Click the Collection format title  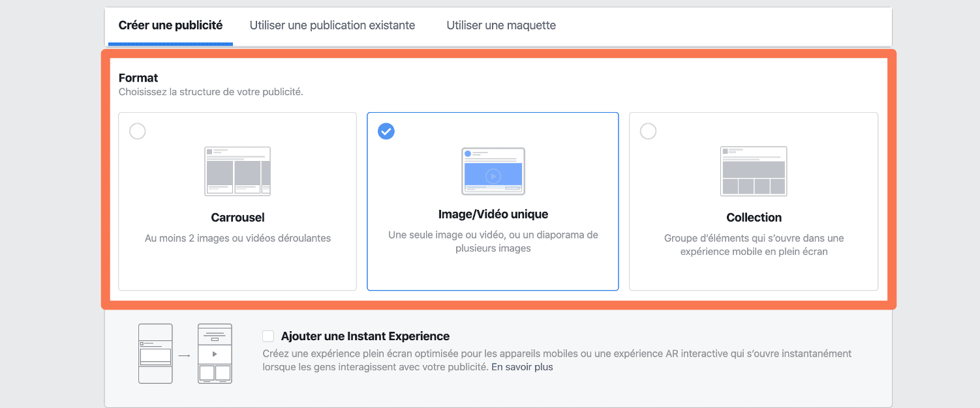pyautogui.click(x=754, y=218)
